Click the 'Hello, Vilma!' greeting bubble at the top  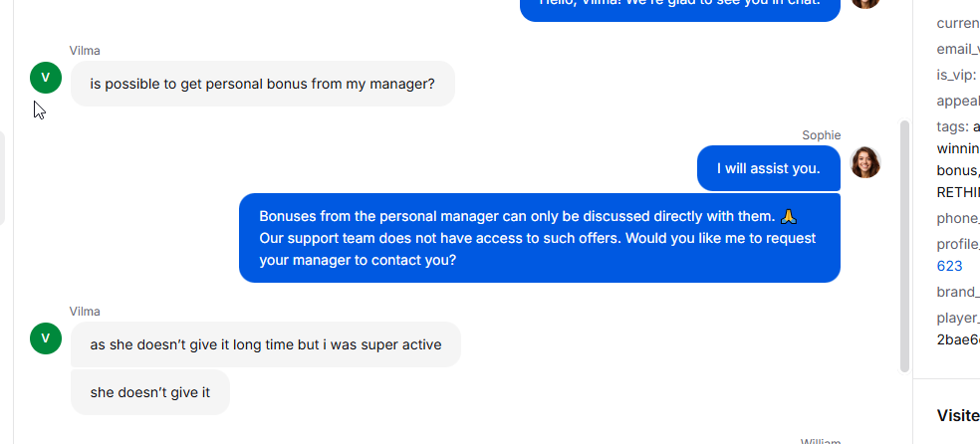[680, 8]
